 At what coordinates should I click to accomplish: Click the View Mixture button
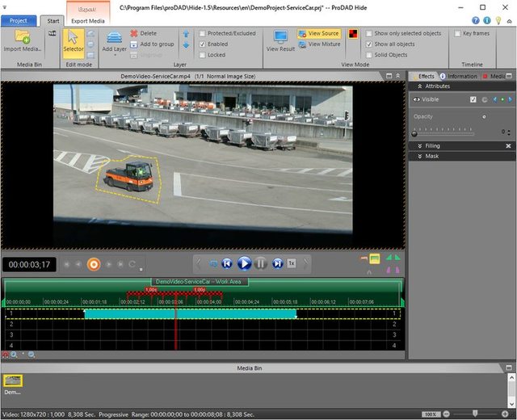[318, 44]
